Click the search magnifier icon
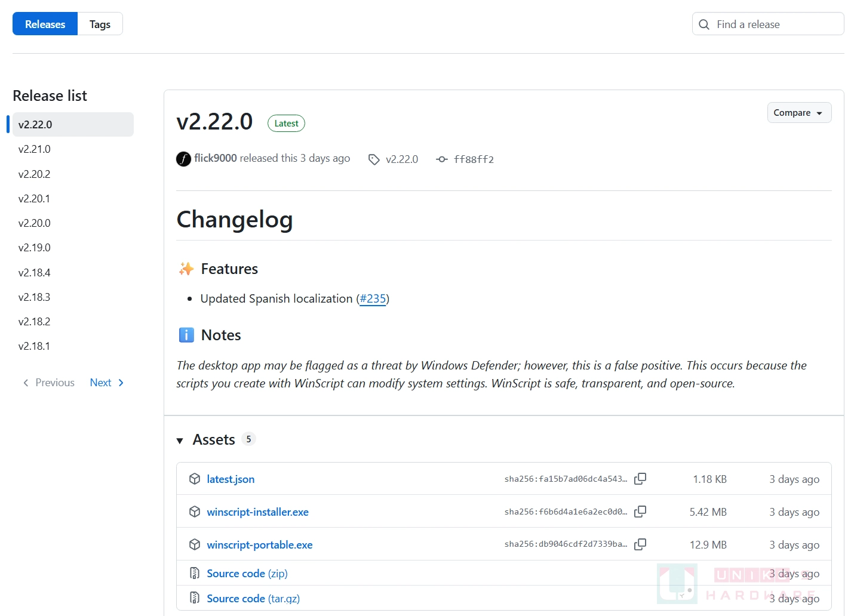The image size is (851, 616). [x=704, y=24]
